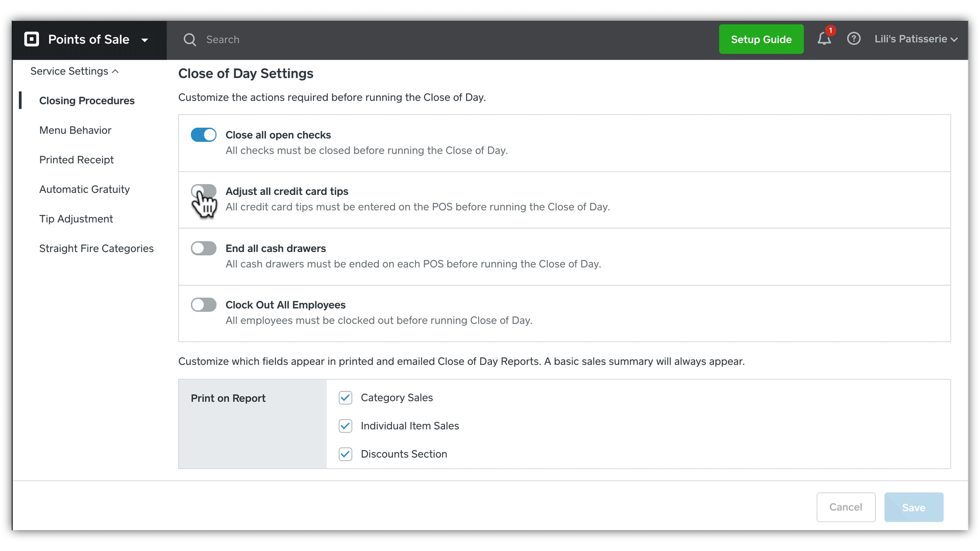The height and width of the screenshot is (551, 980).
Task: Uncheck Category Sales checkbox
Action: (346, 398)
